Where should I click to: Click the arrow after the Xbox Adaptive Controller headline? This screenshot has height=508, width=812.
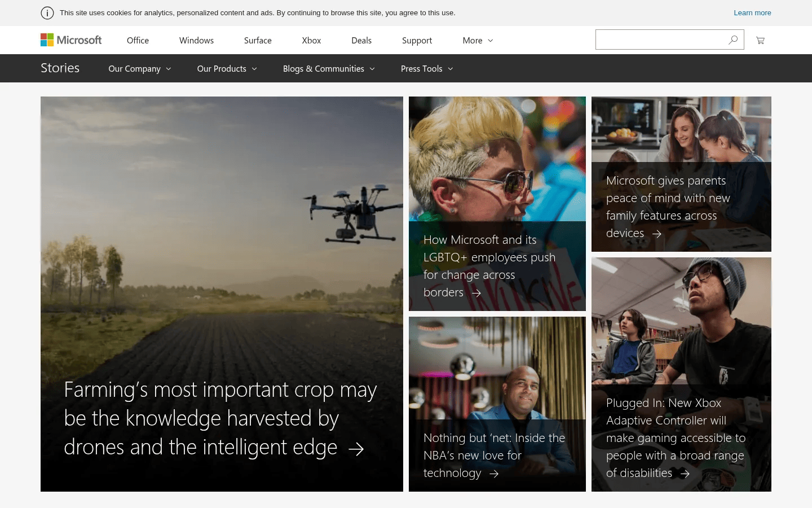click(685, 474)
